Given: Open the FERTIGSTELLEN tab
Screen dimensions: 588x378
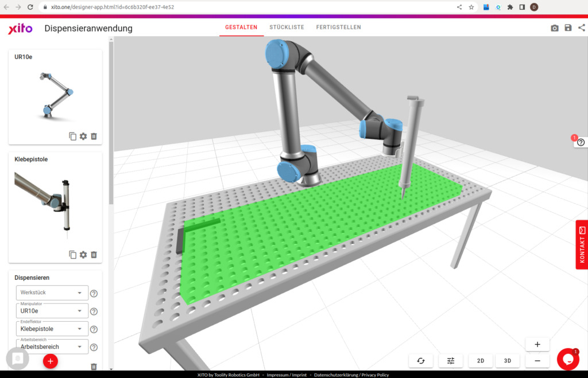Looking at the screenshot, I should [338, 27].
